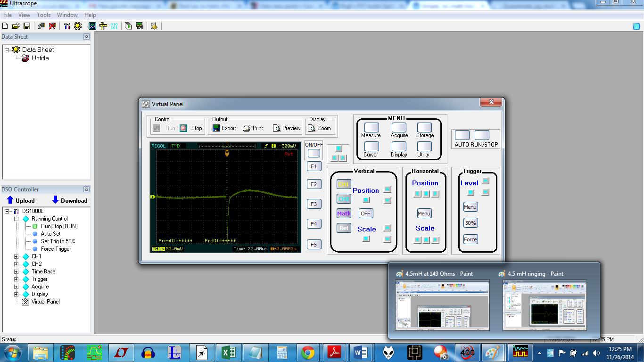
Task: Click the AUTO button
Action: pyautogui.click(x=462, y=135)
